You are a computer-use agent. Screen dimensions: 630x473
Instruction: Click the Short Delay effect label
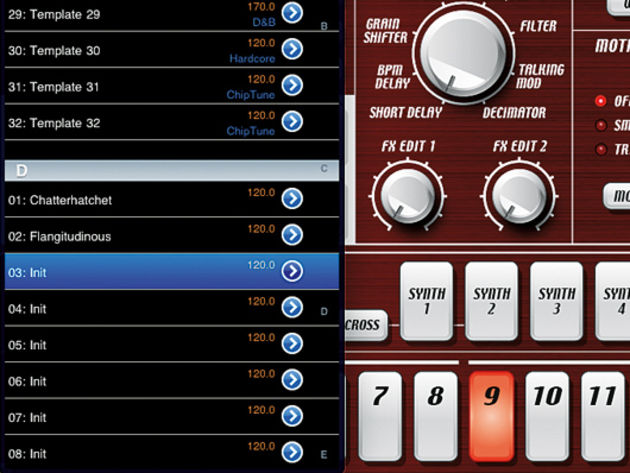click(x=406, y=113)
